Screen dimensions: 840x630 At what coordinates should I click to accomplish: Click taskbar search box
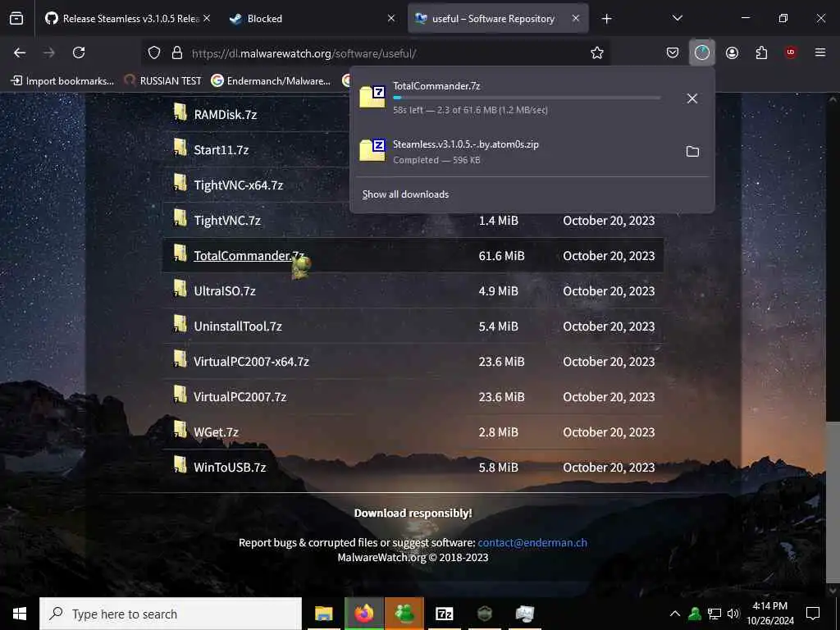(x=171, y=614)
